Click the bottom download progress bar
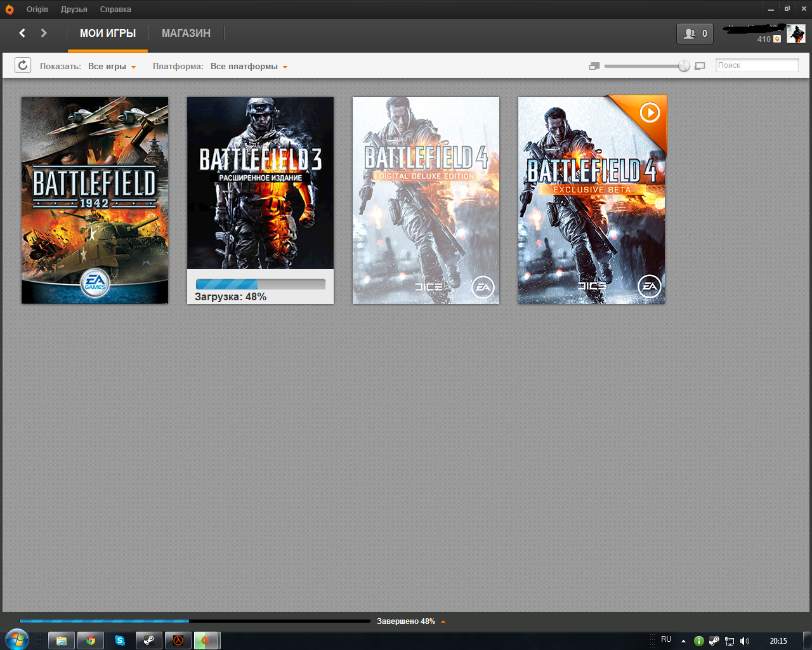The height and width of the screenshot is (650, 812). tap(195, 621)
